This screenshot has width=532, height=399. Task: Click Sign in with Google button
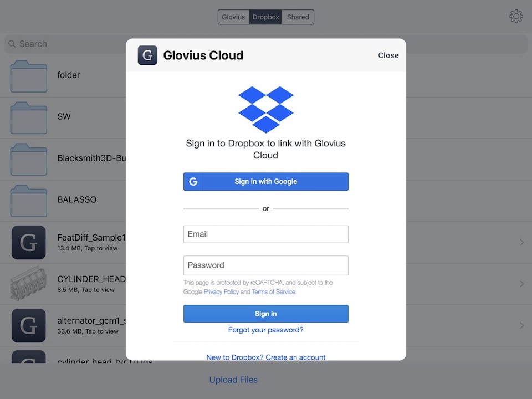tap(265, 182)
